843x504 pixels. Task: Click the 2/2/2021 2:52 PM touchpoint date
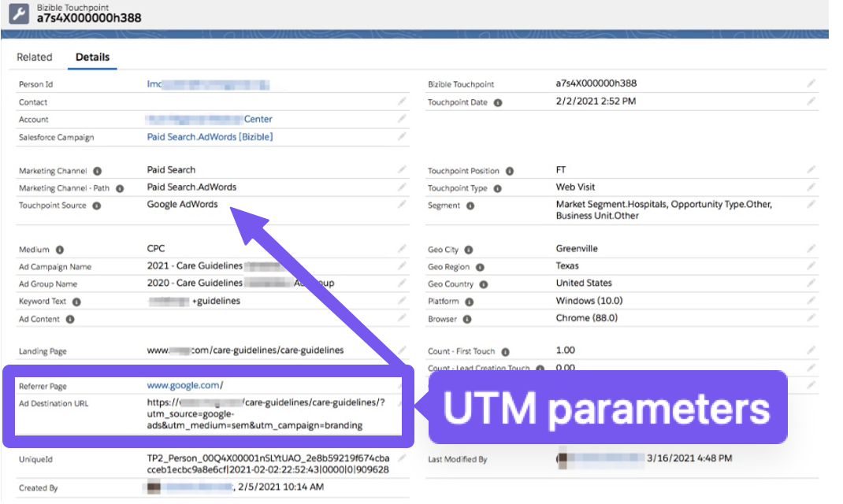pos(596,101)
